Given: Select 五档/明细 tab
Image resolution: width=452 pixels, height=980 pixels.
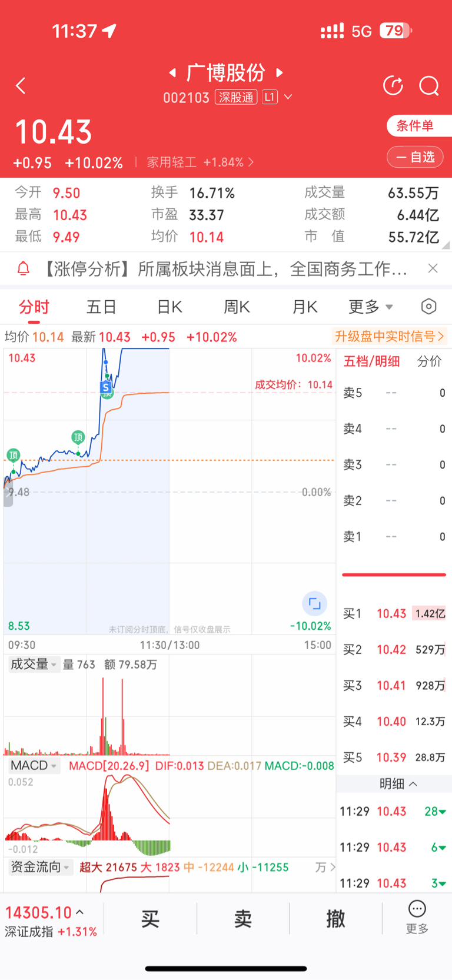Looking at the screenshot, I should [371, 361].
